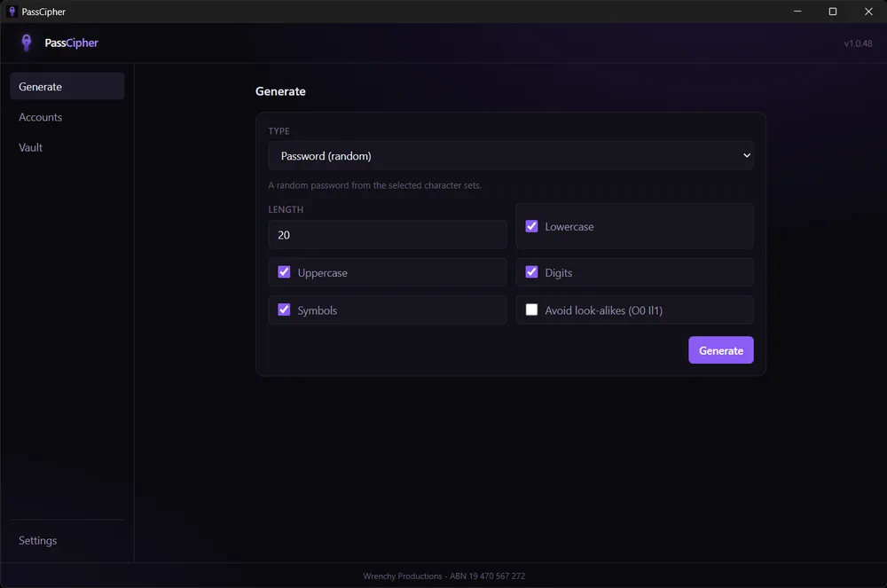Screen dimensions: 887x588
Task: Click the version label v1.0.48
Action: click(x=858, y=43)
